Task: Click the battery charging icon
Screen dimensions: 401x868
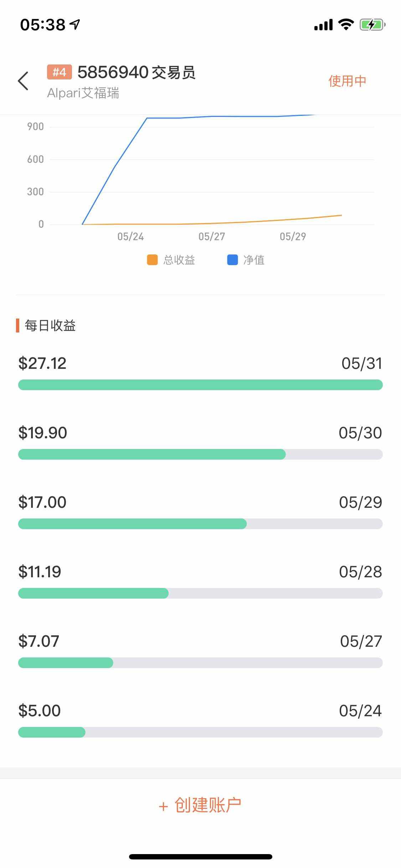Action: [372, 25]
